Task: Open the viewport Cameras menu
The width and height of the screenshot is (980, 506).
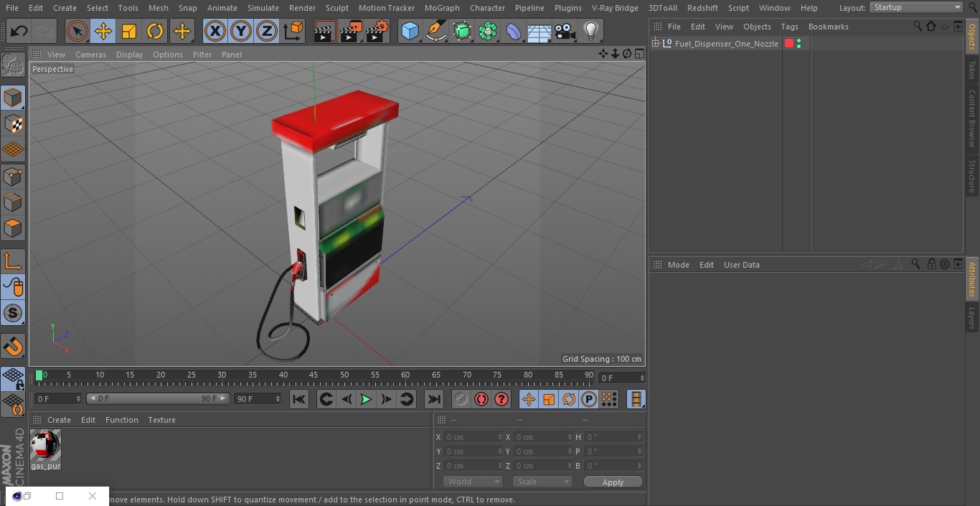Action: (x=90, y=55)
